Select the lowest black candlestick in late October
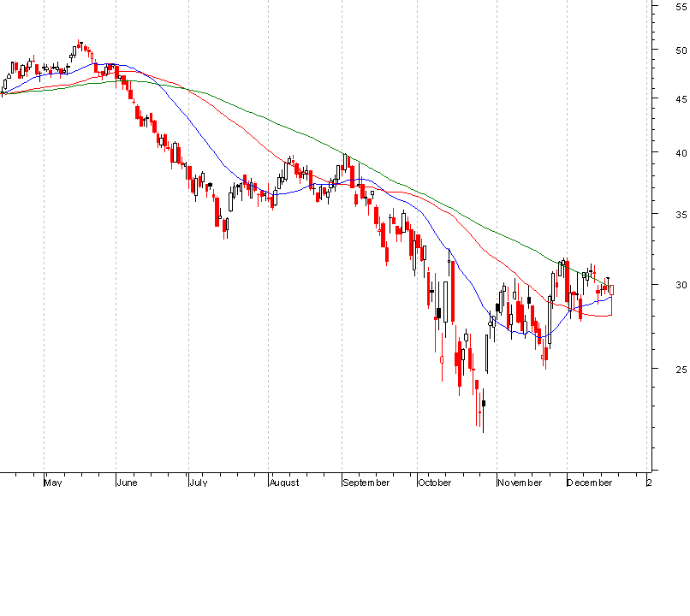Viewport: 690px width, 616px height. (483, 403)
